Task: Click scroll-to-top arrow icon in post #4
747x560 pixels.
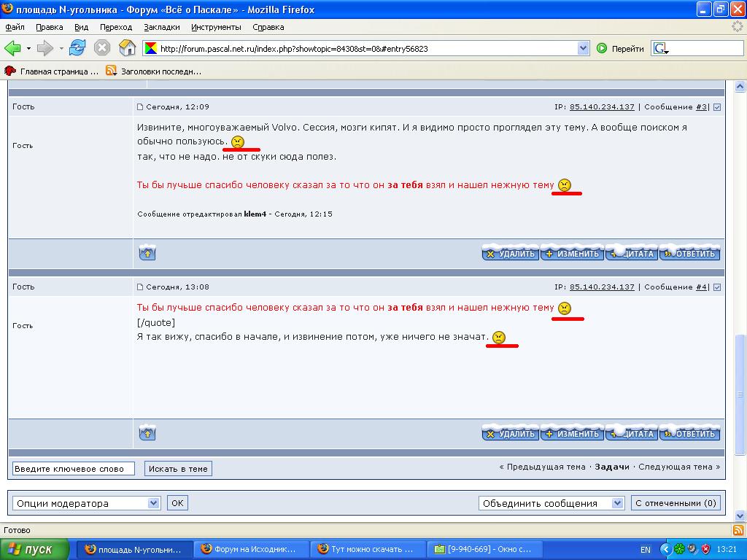Action: pos(147,433)
